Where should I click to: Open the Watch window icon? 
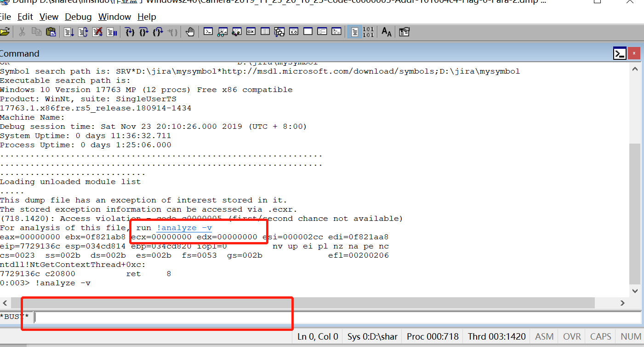[222, 31]
